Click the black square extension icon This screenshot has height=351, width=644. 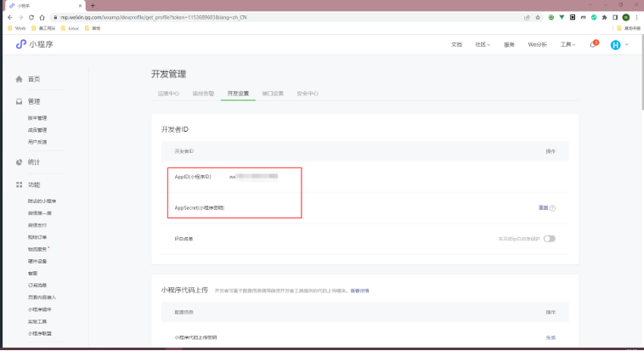coord(573,17)
